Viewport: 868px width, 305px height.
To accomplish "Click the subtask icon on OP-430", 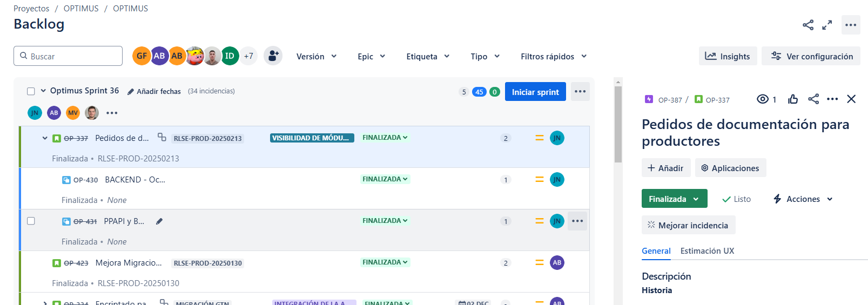I will (x=66, y=180).
